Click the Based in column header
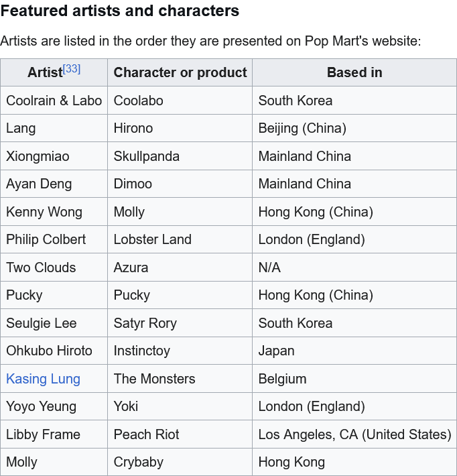The image size is (457, 476). pos(354,72)
